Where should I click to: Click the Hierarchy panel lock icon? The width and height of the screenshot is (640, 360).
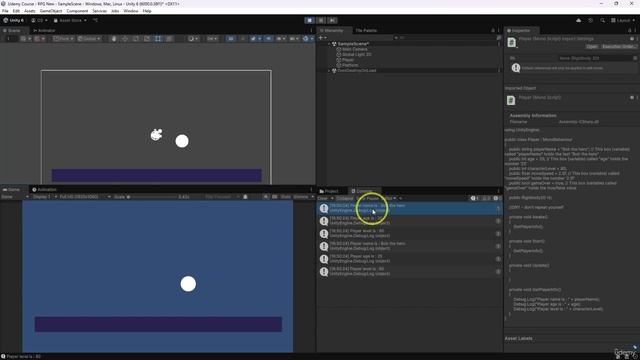point(493,31)
